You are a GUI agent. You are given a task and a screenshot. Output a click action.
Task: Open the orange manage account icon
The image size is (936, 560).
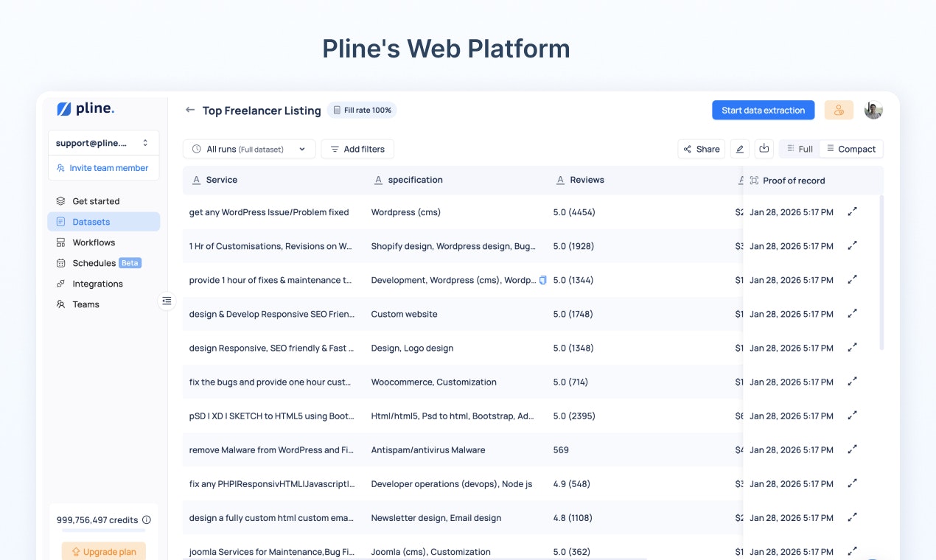tap(839, 110)
